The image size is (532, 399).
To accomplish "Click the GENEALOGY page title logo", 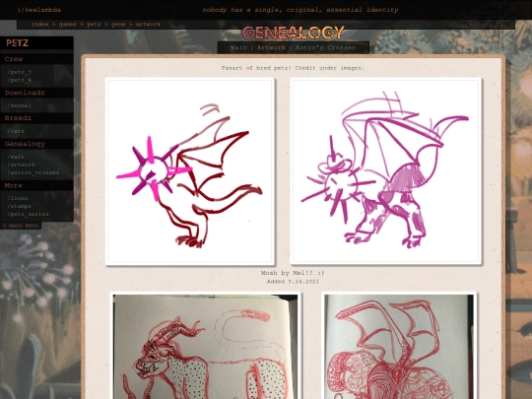I will click(x=294, y=33).
